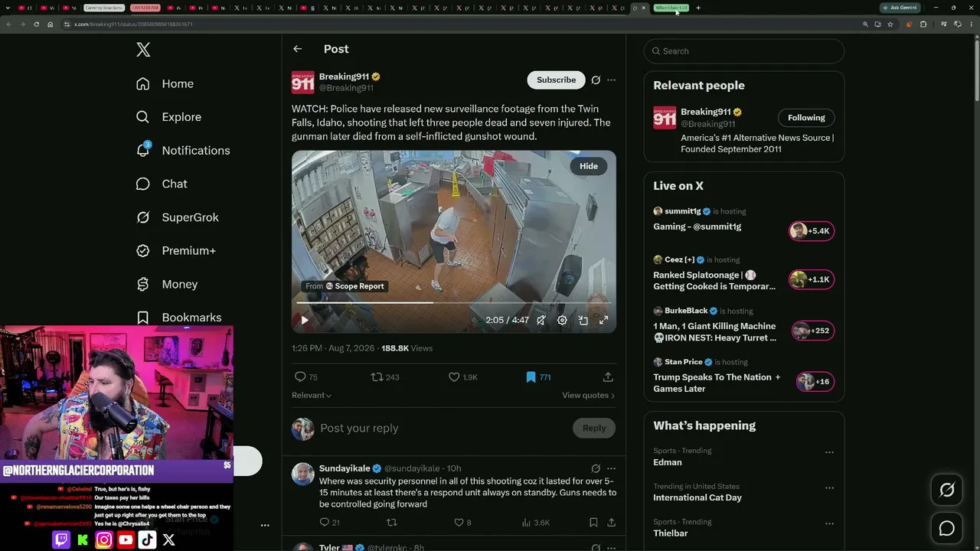The image size is (980, 551).
Task: Repost the post with 243 reposts
Action: tap(385, 377)
